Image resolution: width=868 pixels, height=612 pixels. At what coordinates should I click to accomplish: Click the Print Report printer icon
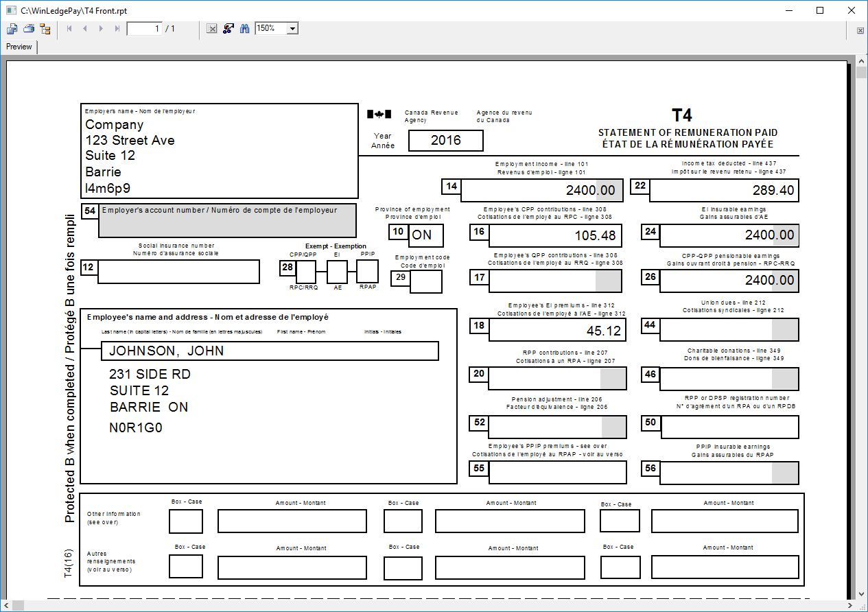[29, 29]
